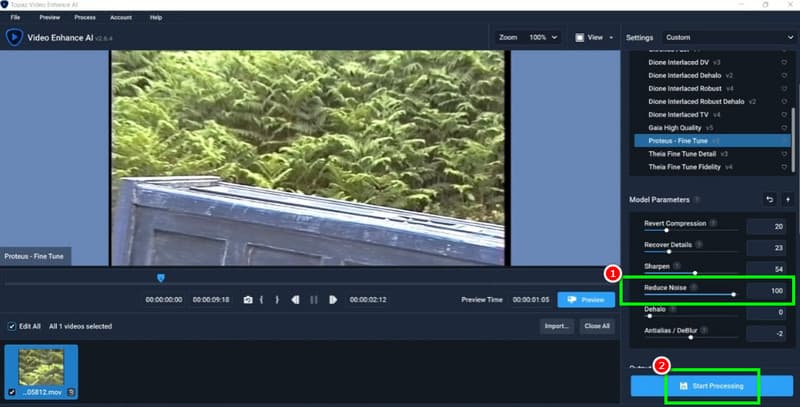The image size is (800, 407).
Task: Favorite the Theia Fine Tune Detail heart
Action: click(x=784, y=154)
